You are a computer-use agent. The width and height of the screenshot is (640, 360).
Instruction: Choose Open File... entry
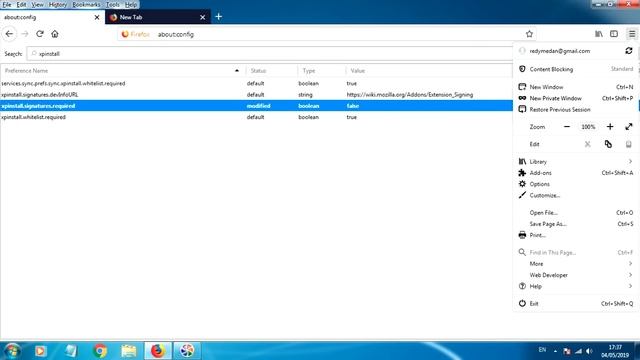pos(576,213)
